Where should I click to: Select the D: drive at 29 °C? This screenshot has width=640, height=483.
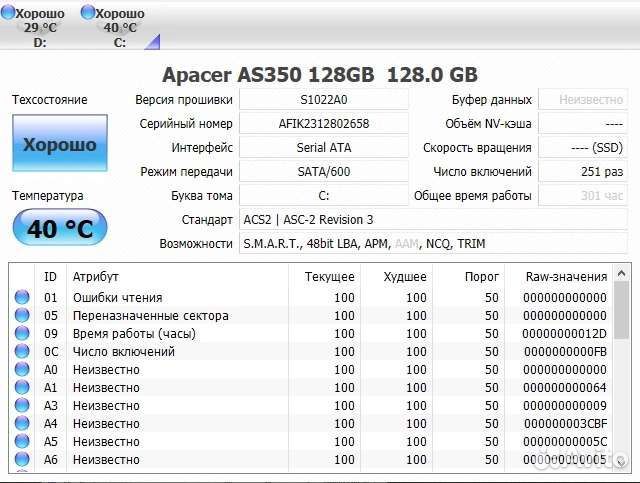[x=33, y=27]
